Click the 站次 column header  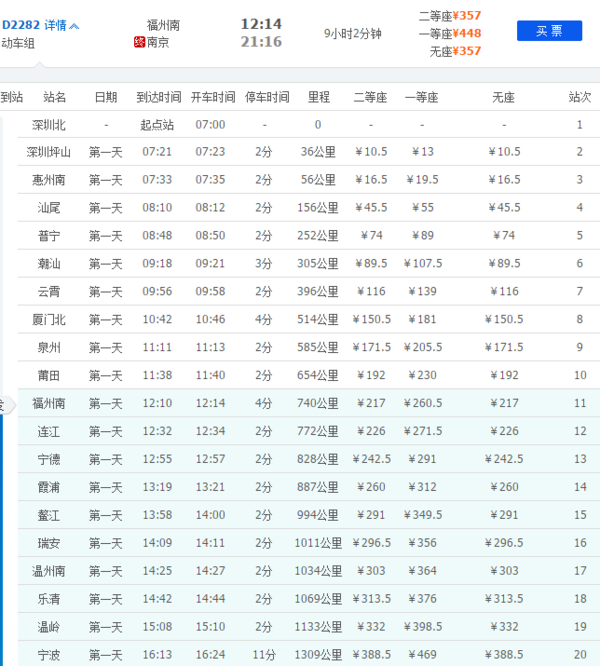pyautogui.click(x=580, y=97)
